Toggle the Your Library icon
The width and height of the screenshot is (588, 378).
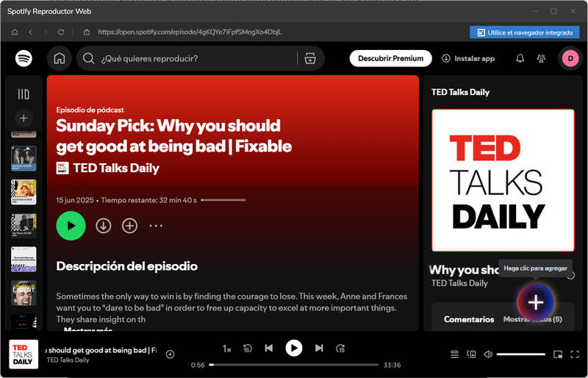24,94
